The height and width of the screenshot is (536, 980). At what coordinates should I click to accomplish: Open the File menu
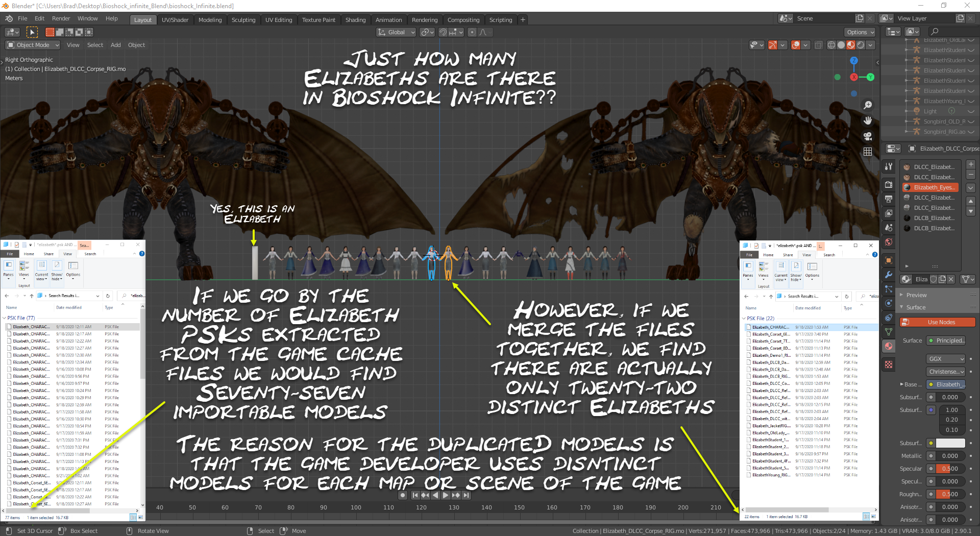tap(22, 18)
